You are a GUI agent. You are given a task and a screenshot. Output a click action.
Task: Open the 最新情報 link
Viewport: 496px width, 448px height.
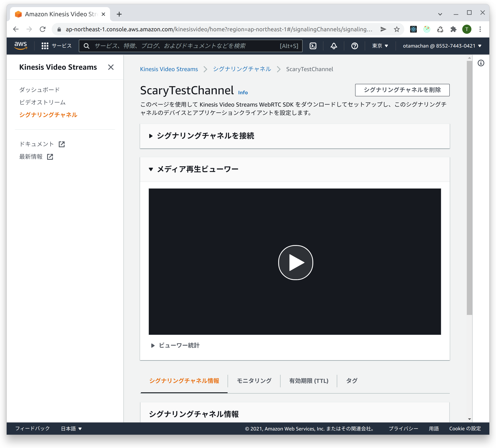[31, 157]
